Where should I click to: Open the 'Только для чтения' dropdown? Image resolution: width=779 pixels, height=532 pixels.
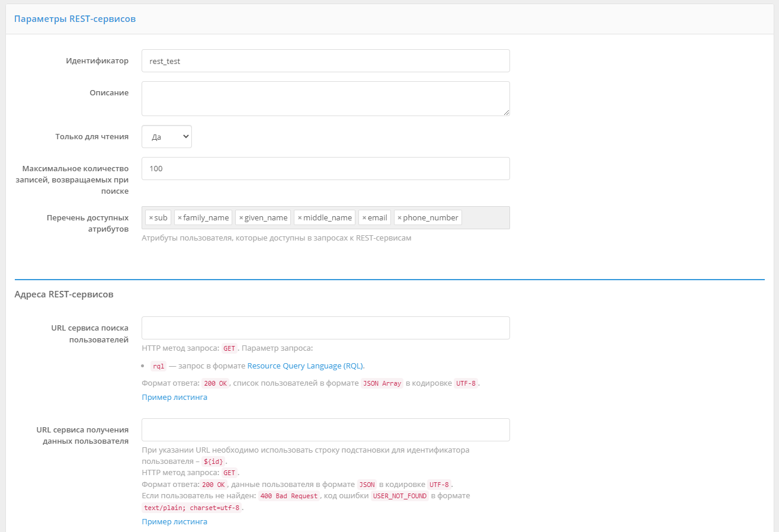(x=166, y=136)
